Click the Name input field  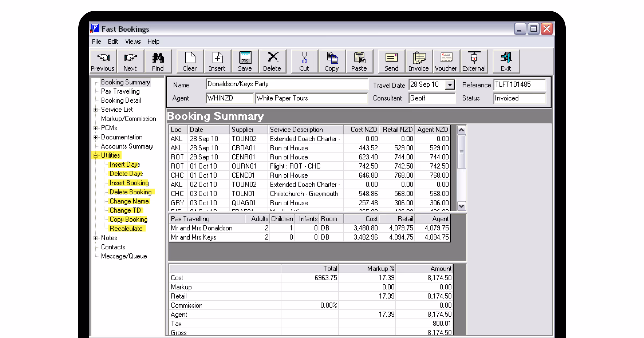click(287, 84)
